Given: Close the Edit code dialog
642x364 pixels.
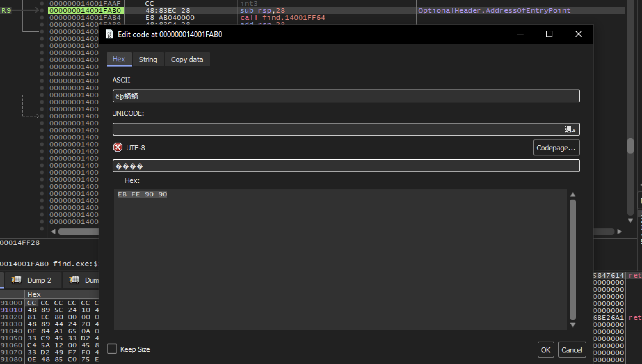Looking at the screenshot, I should (x=578, y=34).
